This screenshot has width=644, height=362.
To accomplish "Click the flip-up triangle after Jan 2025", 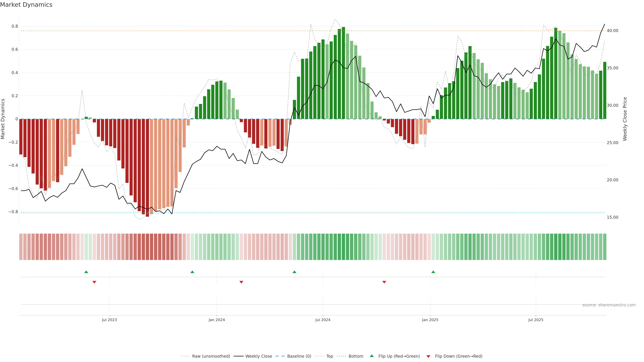I will 433,272.
